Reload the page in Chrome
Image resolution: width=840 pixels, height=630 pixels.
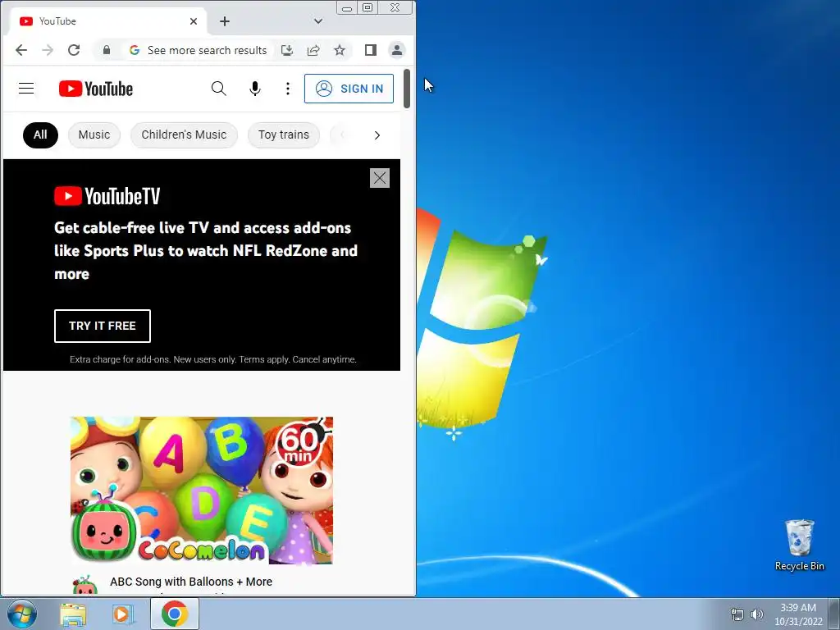(x=74, y=50)
